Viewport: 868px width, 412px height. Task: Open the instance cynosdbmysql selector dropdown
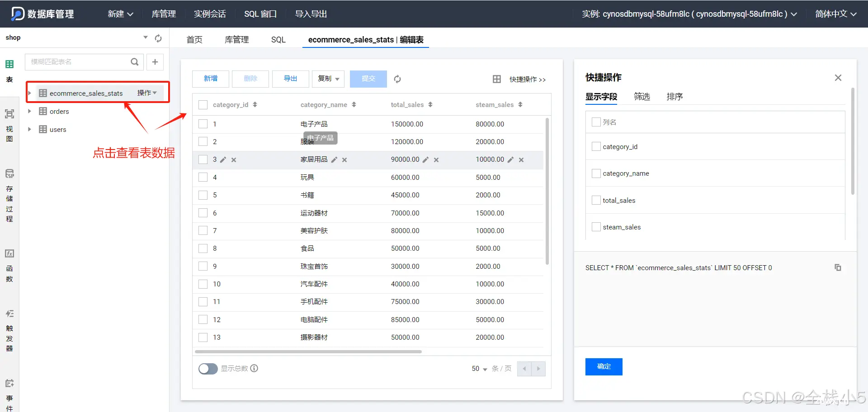pos(689,14)
